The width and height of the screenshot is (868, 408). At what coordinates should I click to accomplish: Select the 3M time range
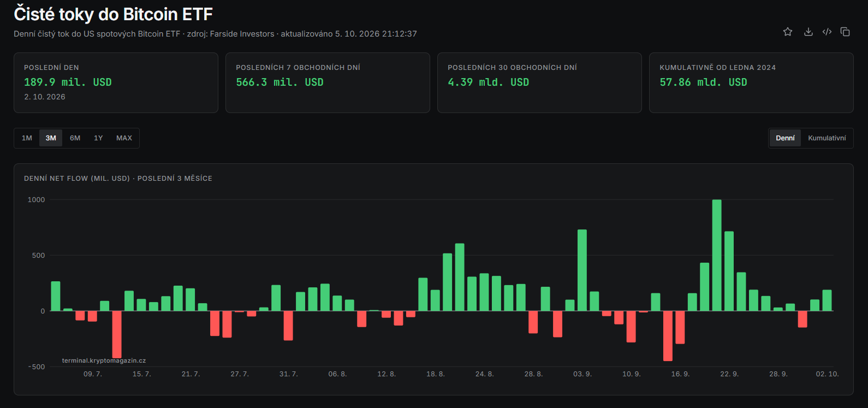[51, 138]
